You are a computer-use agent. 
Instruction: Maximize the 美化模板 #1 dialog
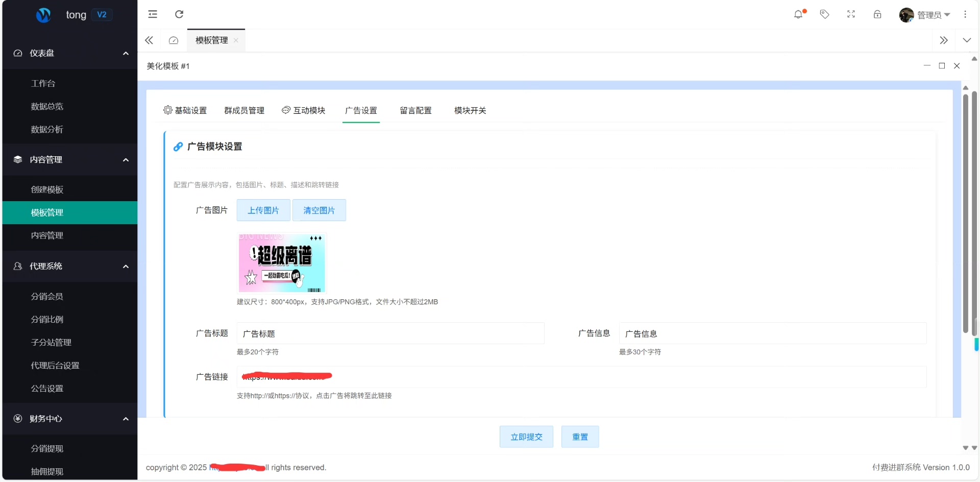tap(942, 66)
